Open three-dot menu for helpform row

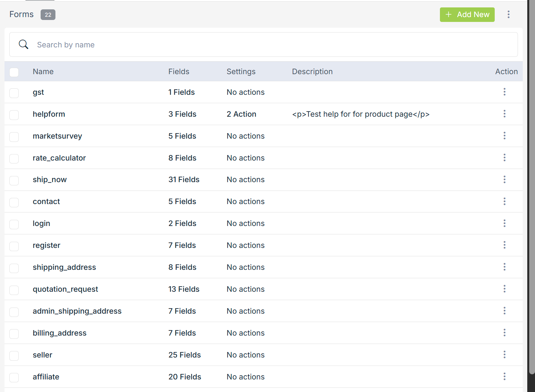(x=504, y=114)
